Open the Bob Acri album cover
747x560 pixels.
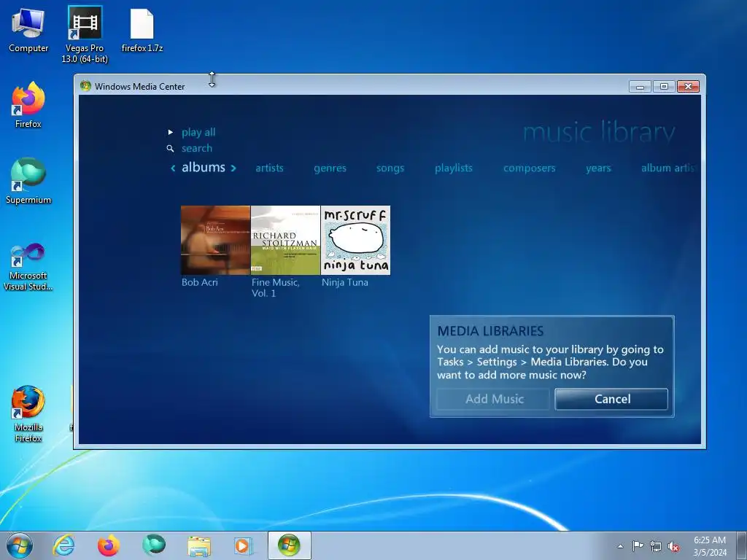(215, 240)
